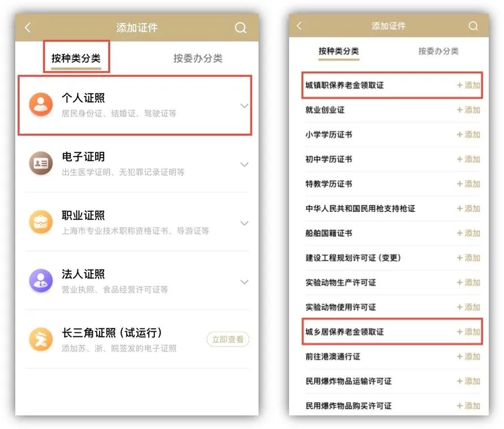
Task: Tap left screen 添加证件 header title
Action: (137, 28)
